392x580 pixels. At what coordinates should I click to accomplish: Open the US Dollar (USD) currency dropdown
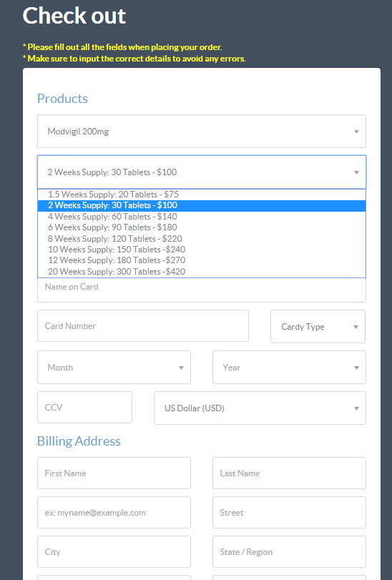point(260,408)
